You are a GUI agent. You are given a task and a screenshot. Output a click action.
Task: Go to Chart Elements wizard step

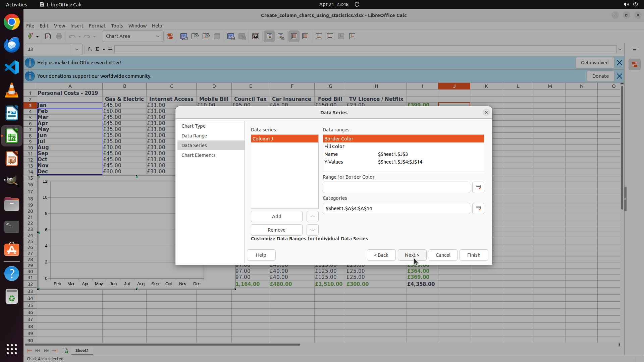(x=198, y=155)
